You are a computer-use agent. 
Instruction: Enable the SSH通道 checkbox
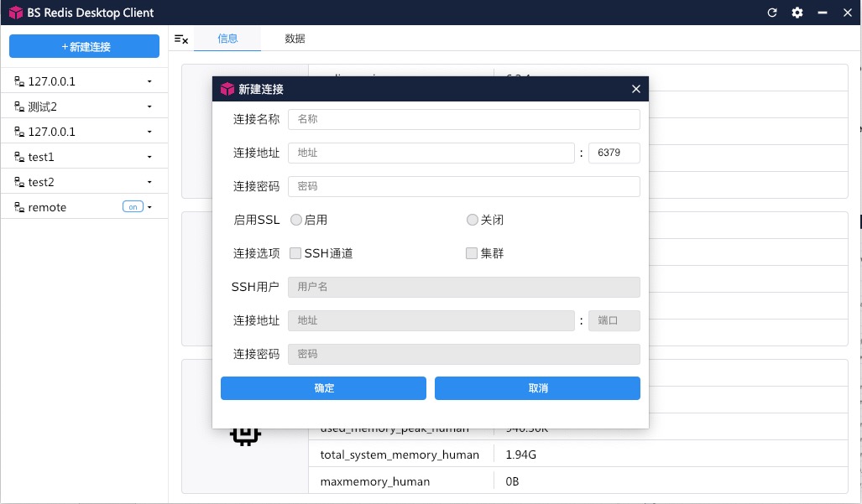click(x=295, y=252)
